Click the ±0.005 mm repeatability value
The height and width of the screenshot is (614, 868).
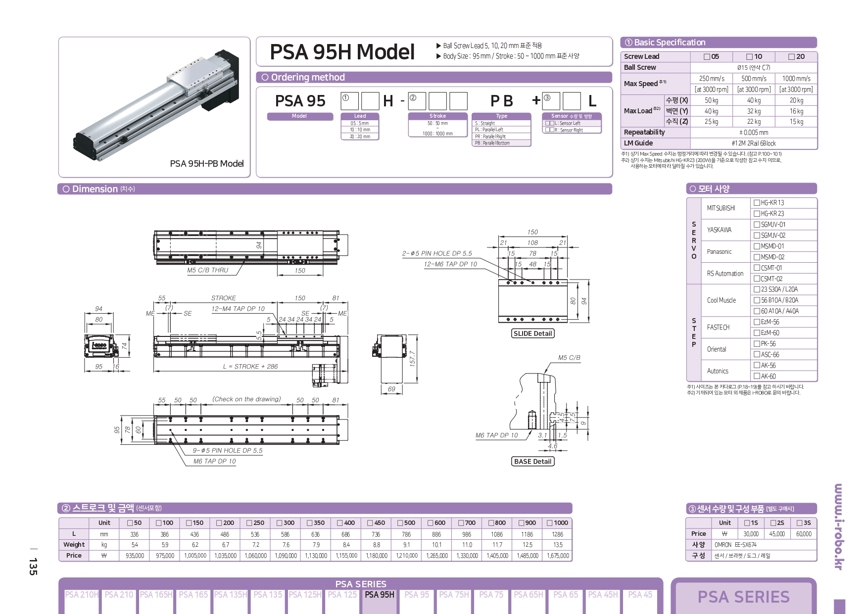753,133
